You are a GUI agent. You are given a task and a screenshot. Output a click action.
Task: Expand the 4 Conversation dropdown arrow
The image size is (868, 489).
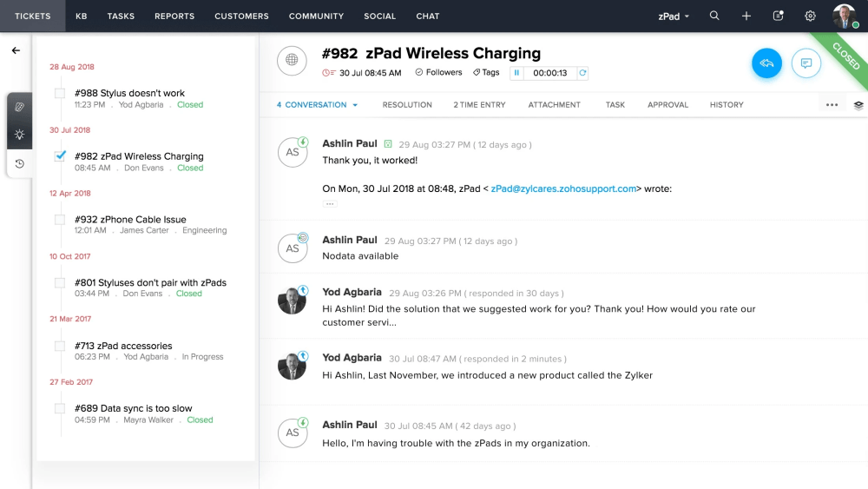[x=355, y=105]
